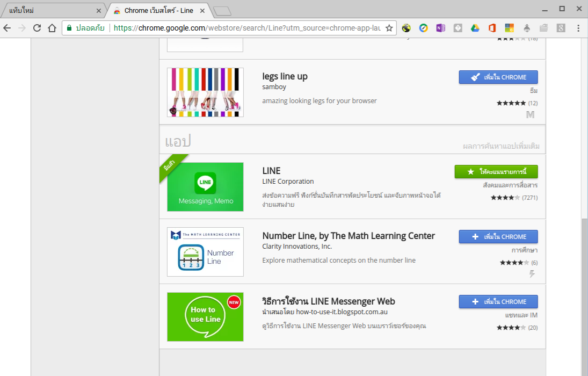Click the browser back arrow
This screenshot has height=376, width=588.
(7, 28)
